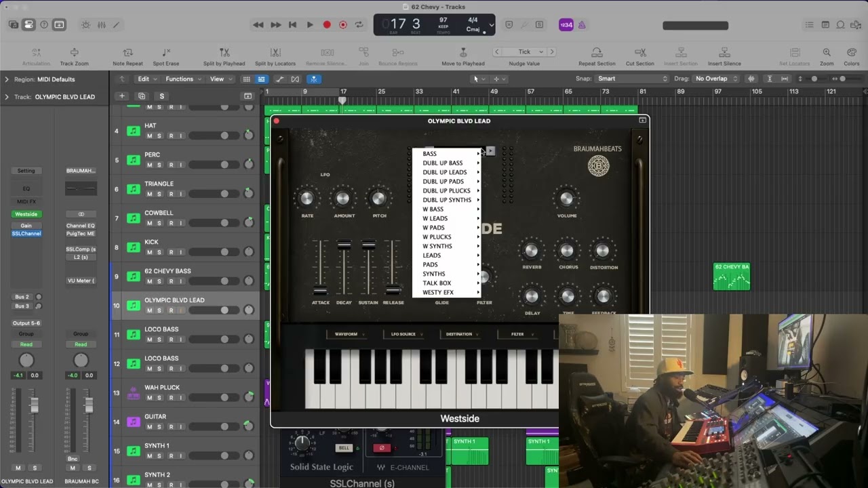Click the 62 CHEVY BA region in timeline
868x488 pixels.
732,277
